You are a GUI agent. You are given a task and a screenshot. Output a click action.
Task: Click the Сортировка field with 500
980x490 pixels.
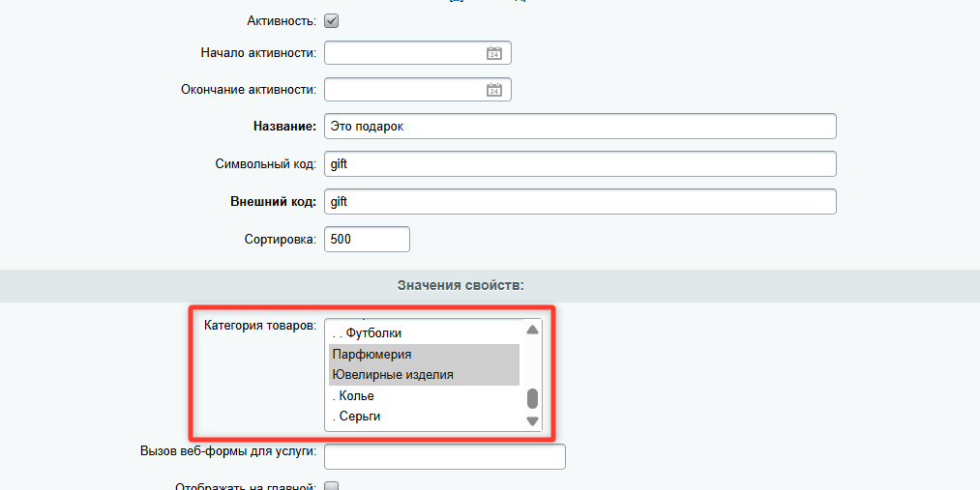367,239
